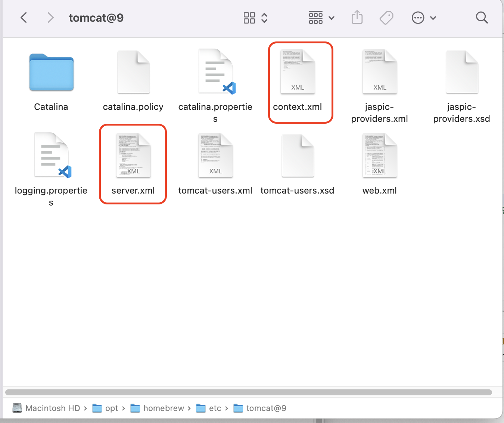Select the jaspic-providers.xsd file icon

coord(462,72)
